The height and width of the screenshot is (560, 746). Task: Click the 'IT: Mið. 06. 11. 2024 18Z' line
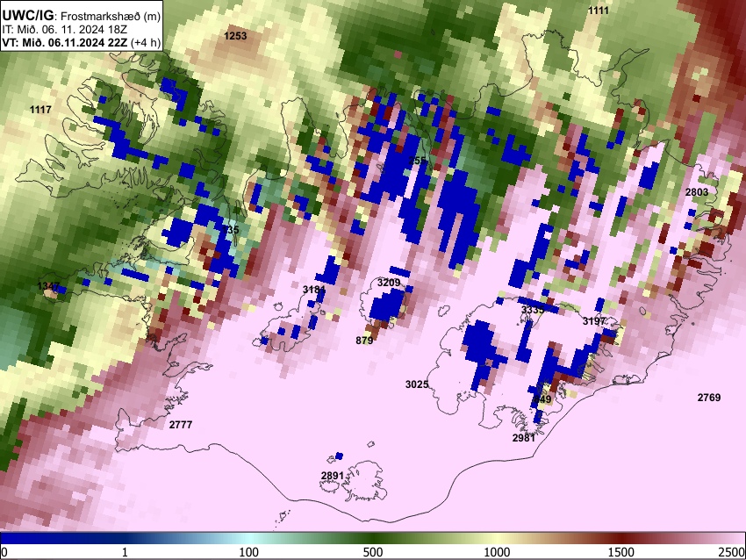pyautogui.click(x=64, y=29)
